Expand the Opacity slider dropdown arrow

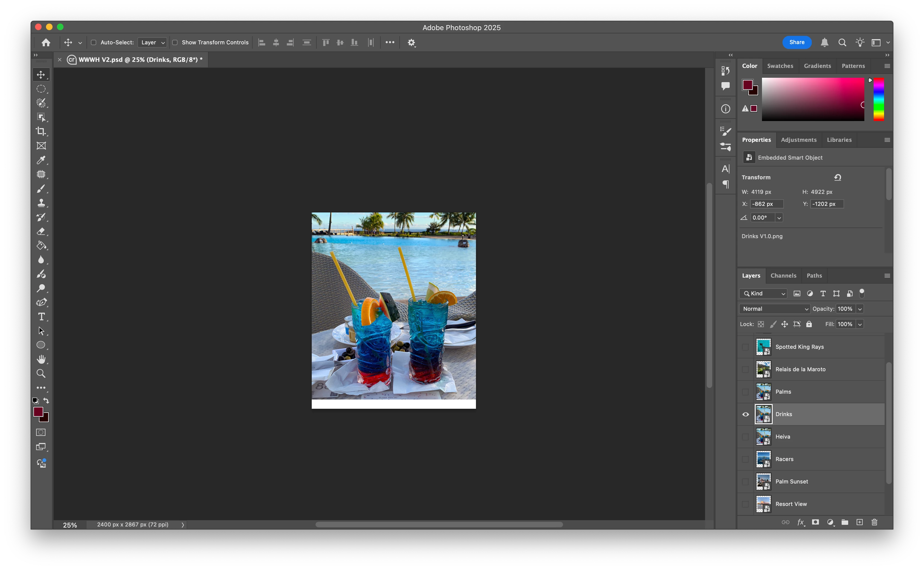click(860, 309)
